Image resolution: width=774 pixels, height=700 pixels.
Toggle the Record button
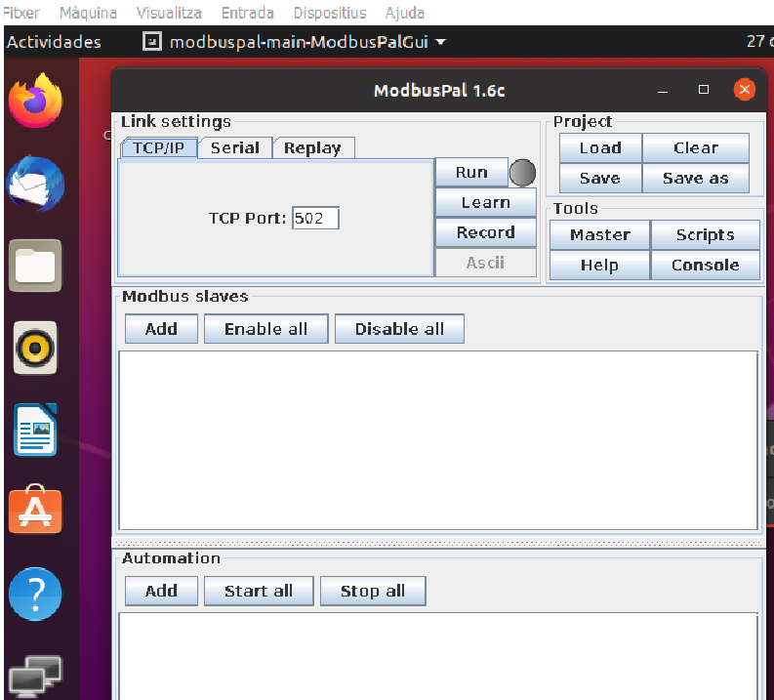pyautogui.click(x=486, y=232)
